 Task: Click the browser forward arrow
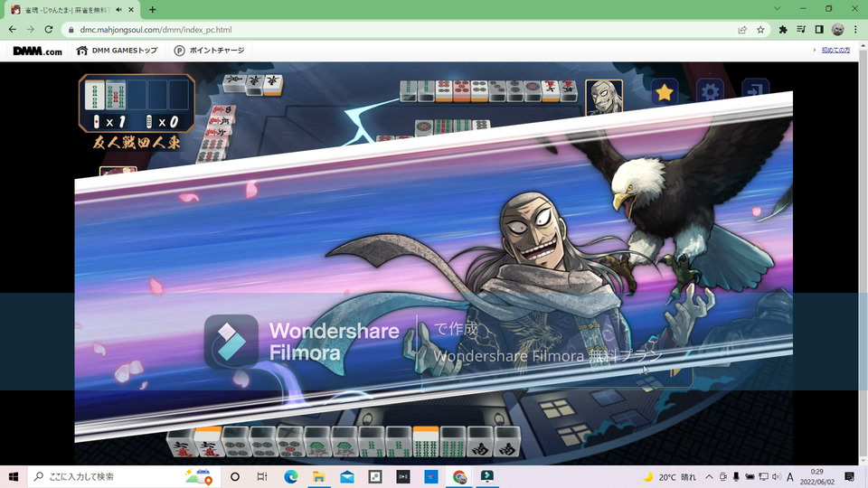click(31, 29)
